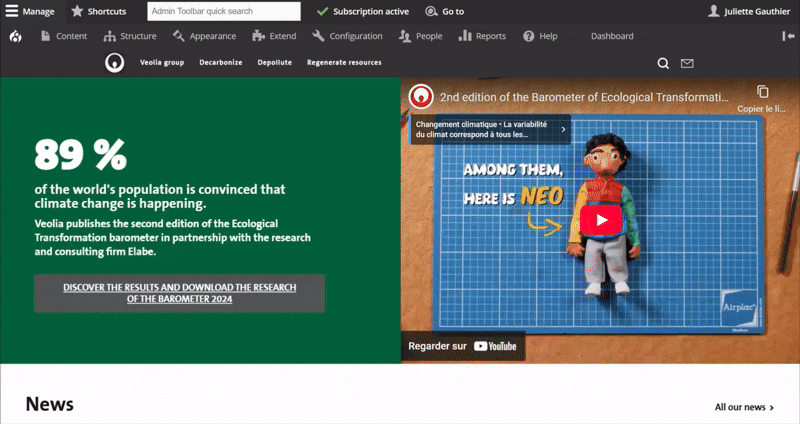Click Subscription active checkmark status
The image size is (800, 424).
pos(363,11)
